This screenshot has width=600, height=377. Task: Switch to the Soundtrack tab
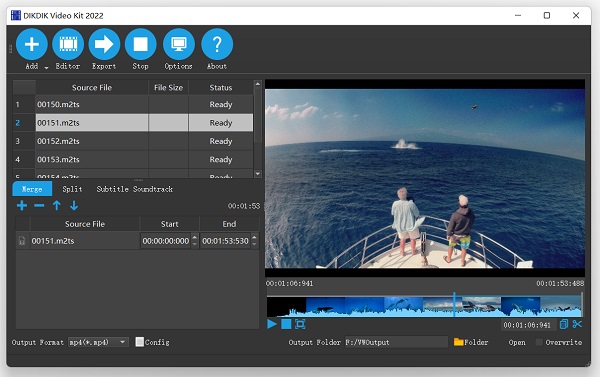(153, 189)
